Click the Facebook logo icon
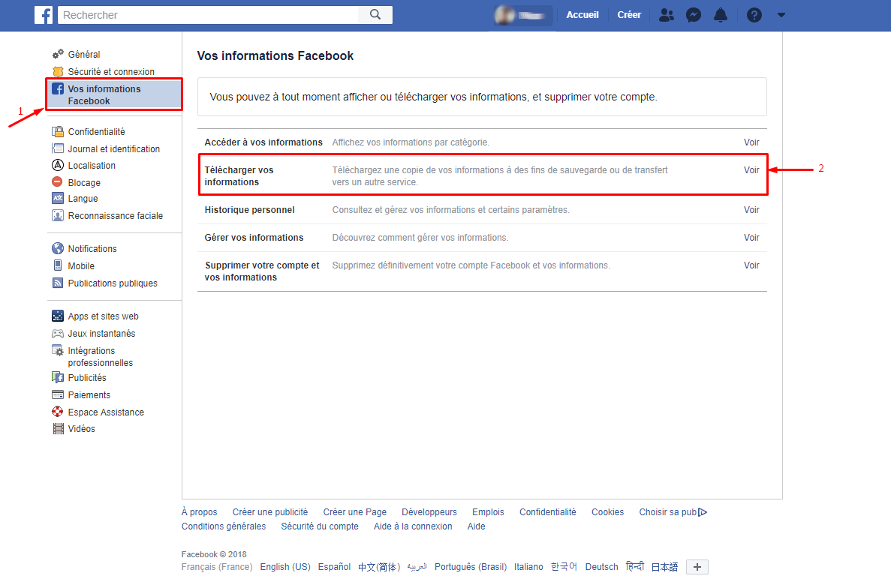This screenshot has width=891, height=588. coord(44,15)
